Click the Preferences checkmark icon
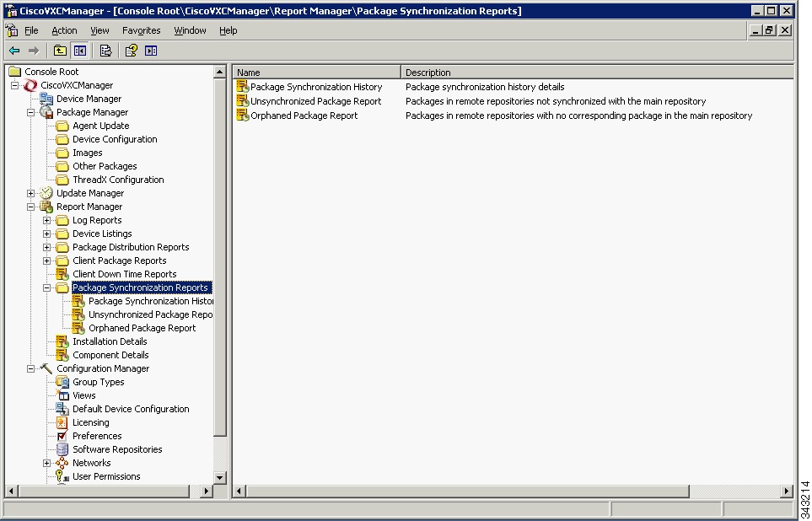This screenshot has width=812, height=521. 62,436
